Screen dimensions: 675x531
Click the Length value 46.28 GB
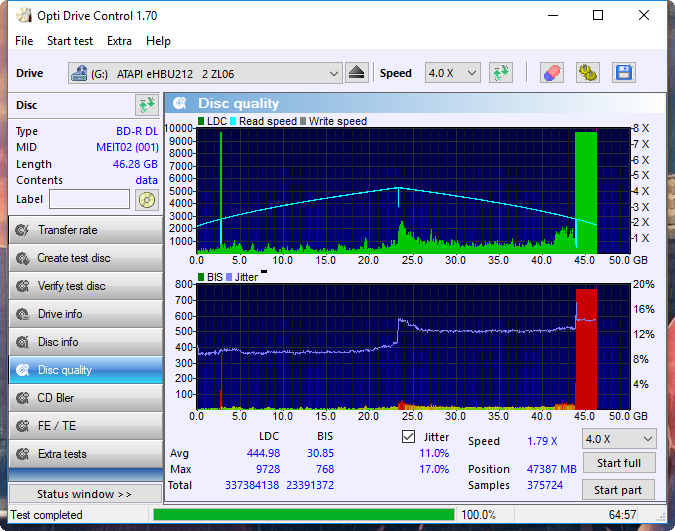(135, 164)
